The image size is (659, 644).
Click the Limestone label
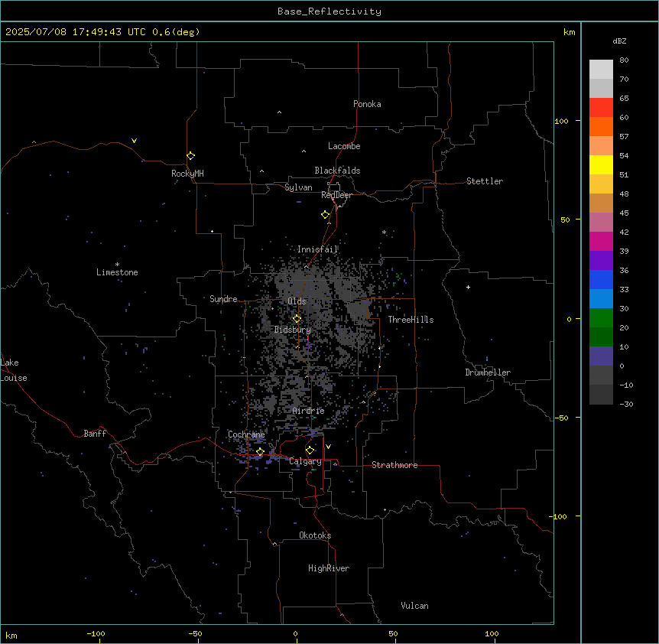point(117,272)
